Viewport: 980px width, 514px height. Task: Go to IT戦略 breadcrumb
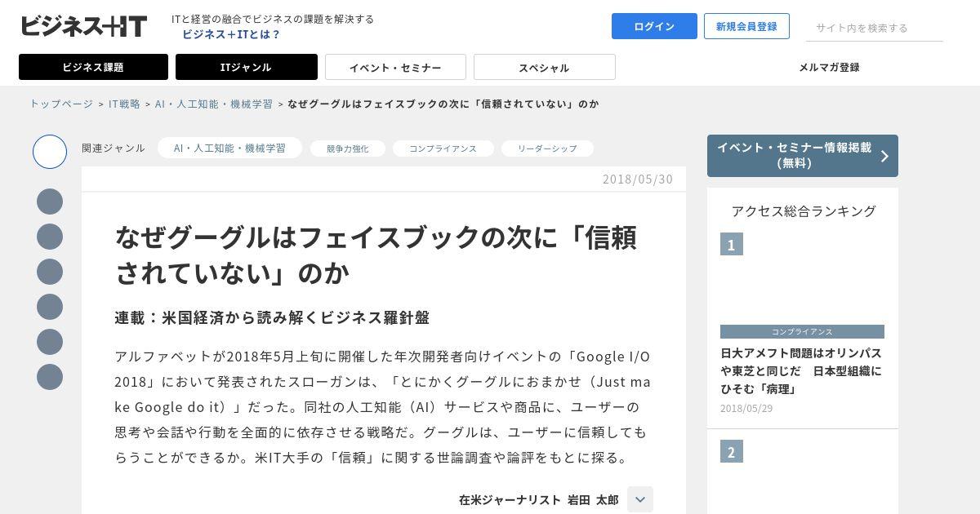(124, 104)
